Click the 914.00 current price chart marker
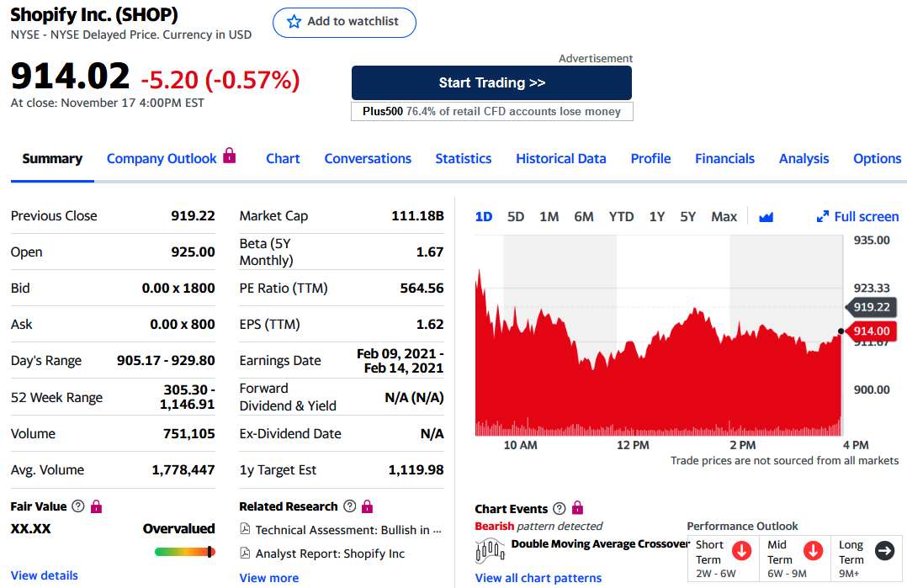Image resolution: width=907 pixels, height=588 pixels. [x=872, y=331]
